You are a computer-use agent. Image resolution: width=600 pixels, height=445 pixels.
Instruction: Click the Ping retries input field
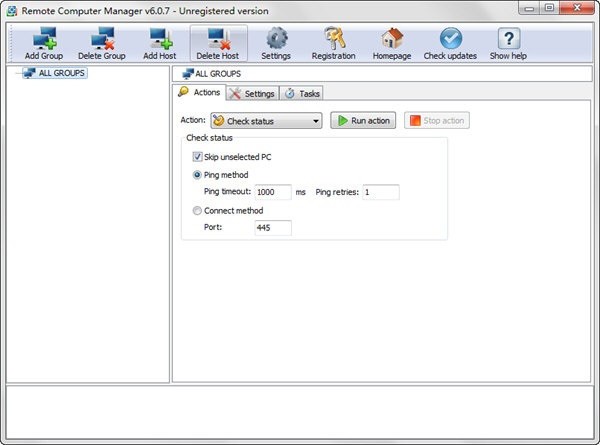(380, 192)
